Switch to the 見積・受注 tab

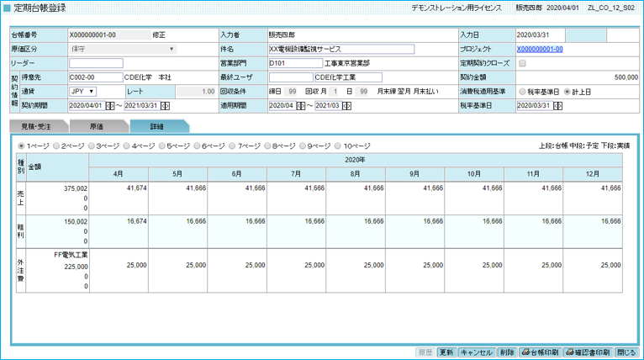point(38,126)
